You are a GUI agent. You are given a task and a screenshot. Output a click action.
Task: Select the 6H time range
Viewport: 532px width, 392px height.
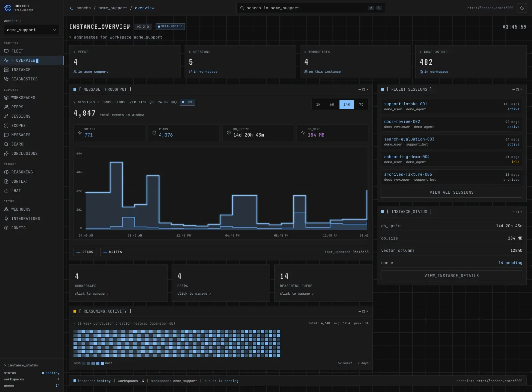332,104
